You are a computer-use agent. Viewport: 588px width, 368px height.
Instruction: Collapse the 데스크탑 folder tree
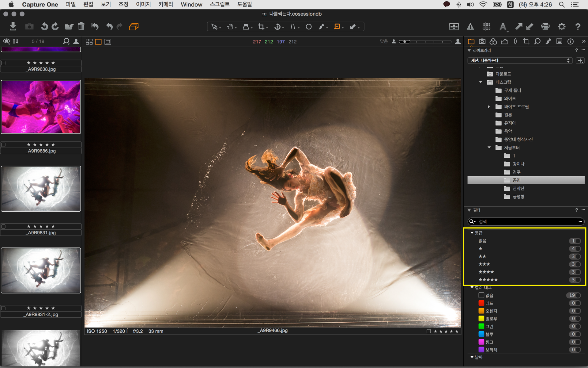pyautogui.click(x=481, y=82)
